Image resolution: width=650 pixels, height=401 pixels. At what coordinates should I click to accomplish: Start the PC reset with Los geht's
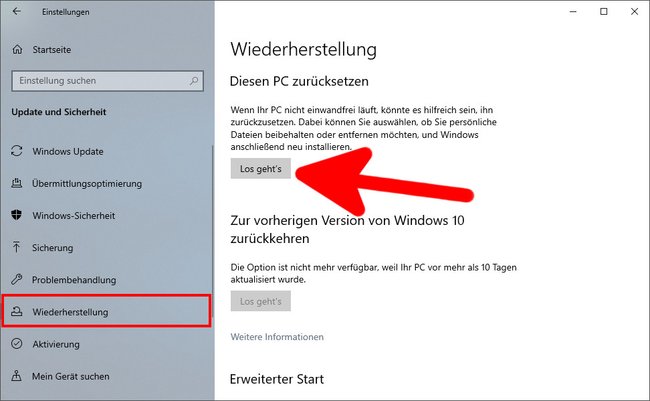[261, 169]
